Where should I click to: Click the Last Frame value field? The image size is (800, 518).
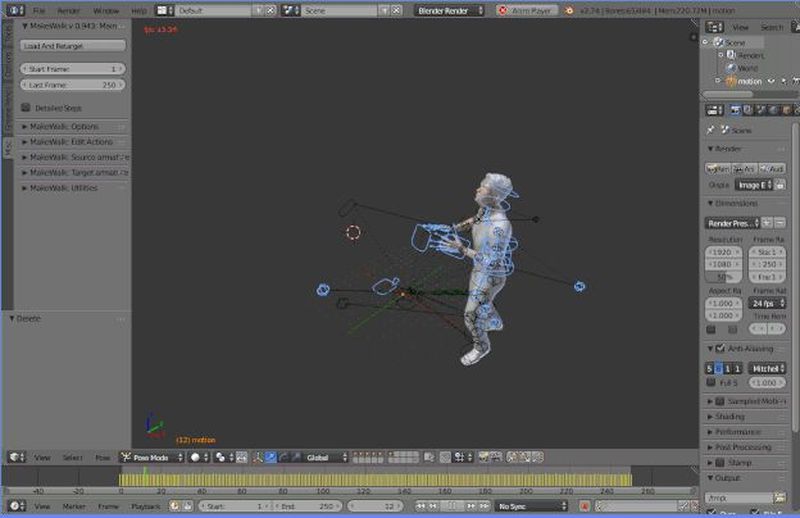click(70, 86)
